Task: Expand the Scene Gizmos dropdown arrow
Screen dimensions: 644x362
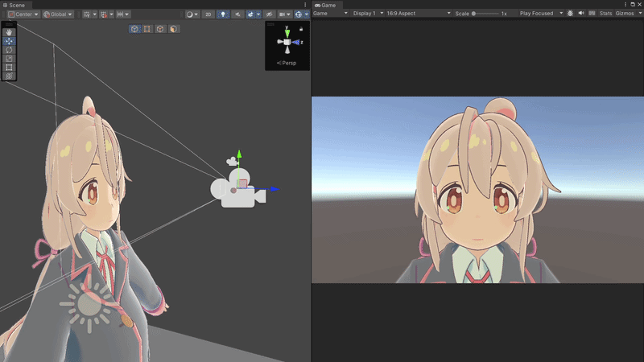Action: (x=307, y=14)
